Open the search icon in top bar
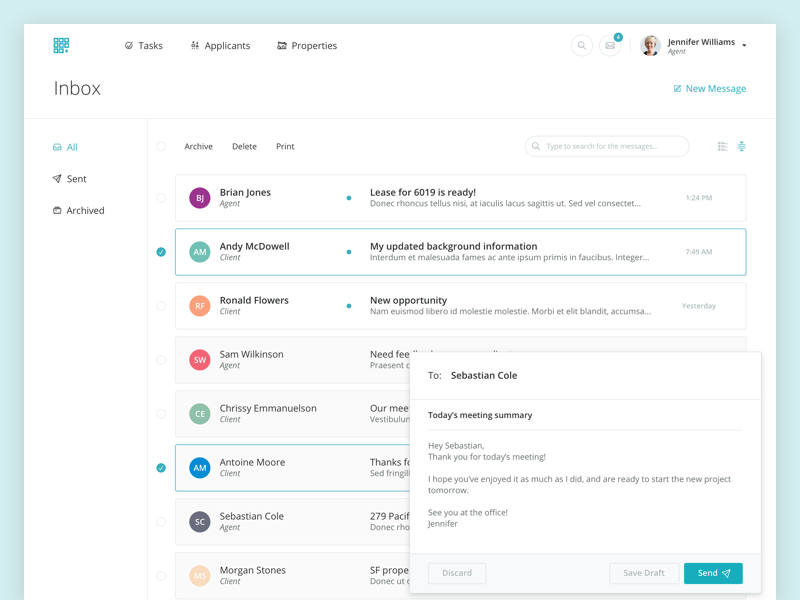The height and width of the screenshot is (600, 800). point(581,46)
